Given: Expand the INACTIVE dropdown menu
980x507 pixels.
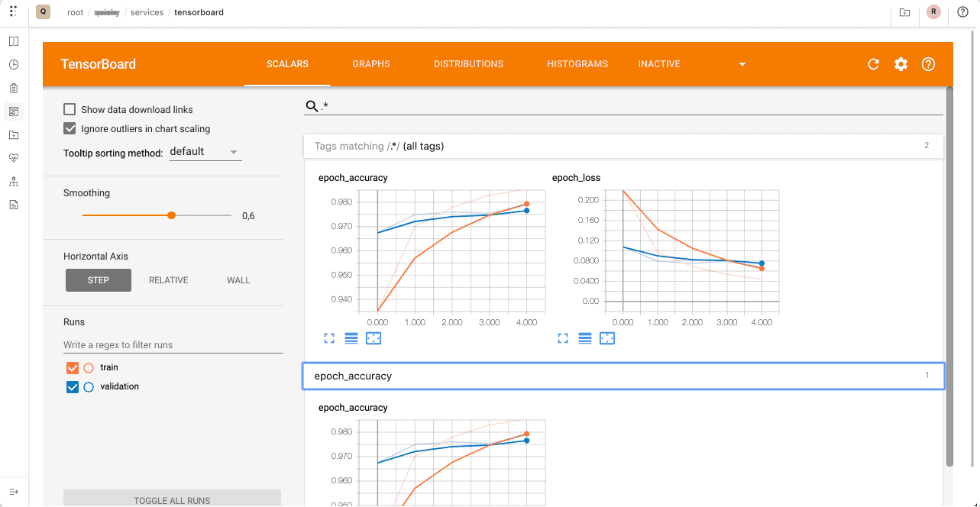Looking at the screenshot, I should tap(741, 64).
